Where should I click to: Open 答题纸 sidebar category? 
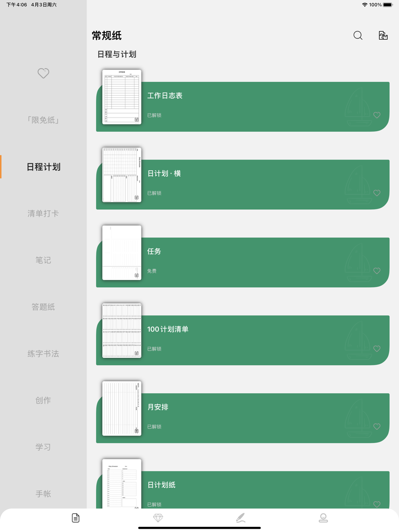43,307
